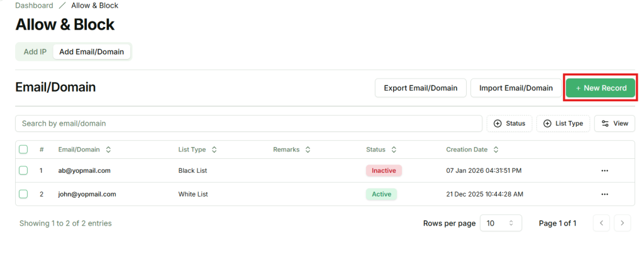Expand the List Type filter

tap(563, 124)
